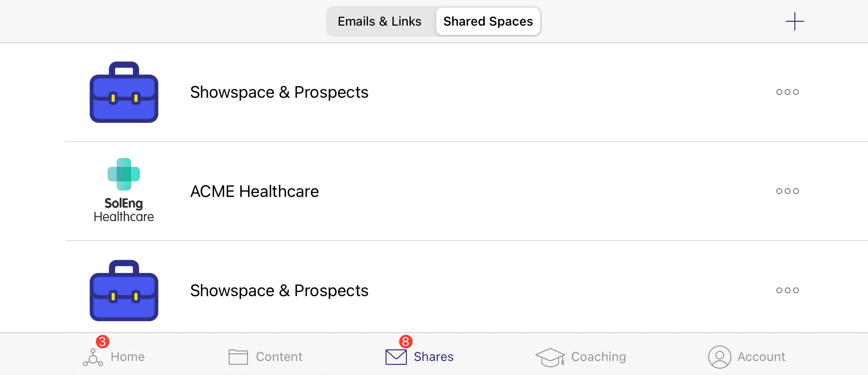Click the red badge on Shares
Screen dimensions: 868x375
(405, 342)
